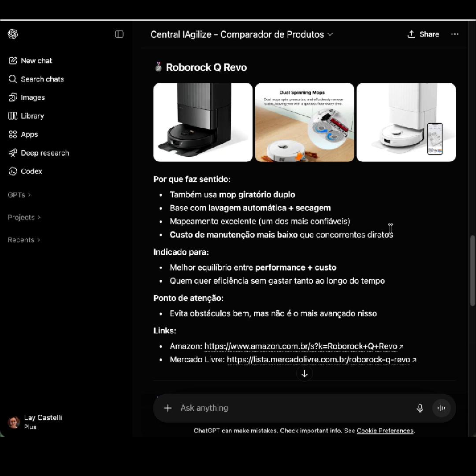
Task: Open the black Roborock dock product image
Action: tap(203, 123)
